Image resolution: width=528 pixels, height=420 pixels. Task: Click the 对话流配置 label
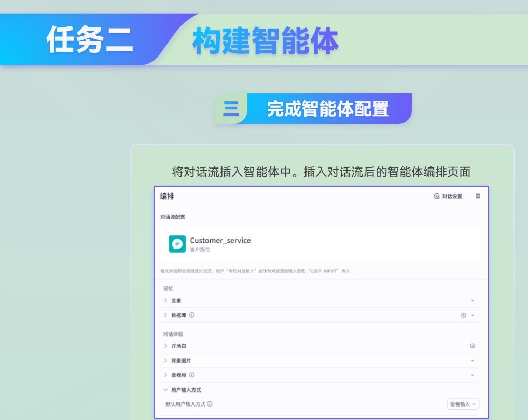[172, 217]
